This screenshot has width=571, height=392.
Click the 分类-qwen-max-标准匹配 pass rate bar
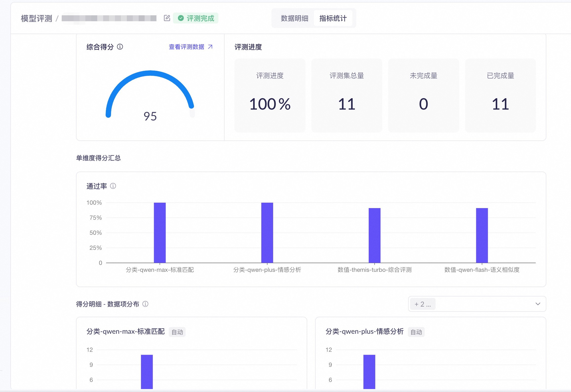tap(160, 233)
